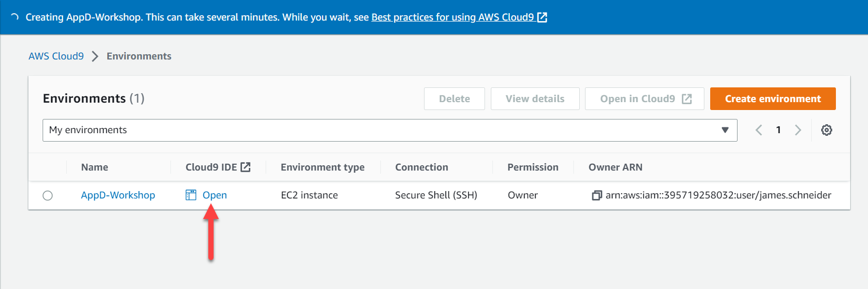Click the Create environment button
This screenshot has height=289, width=868.
pyautogui.click(x=773, y=99)
